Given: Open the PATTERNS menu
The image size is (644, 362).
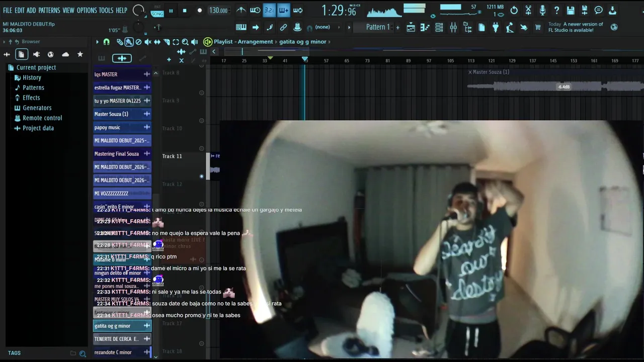Looking at the screenshot, I should click(49, 10).
